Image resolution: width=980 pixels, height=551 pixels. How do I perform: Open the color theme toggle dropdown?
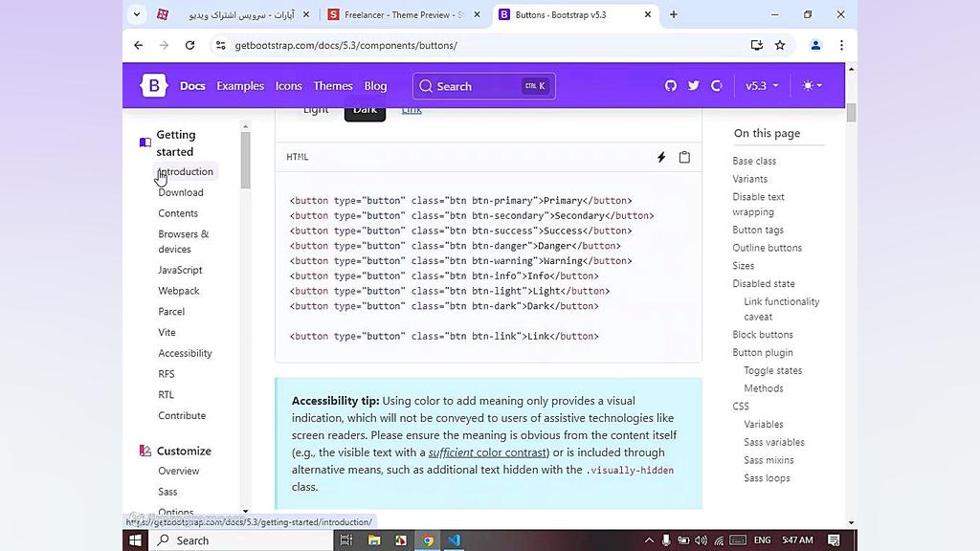pos(813,85)
